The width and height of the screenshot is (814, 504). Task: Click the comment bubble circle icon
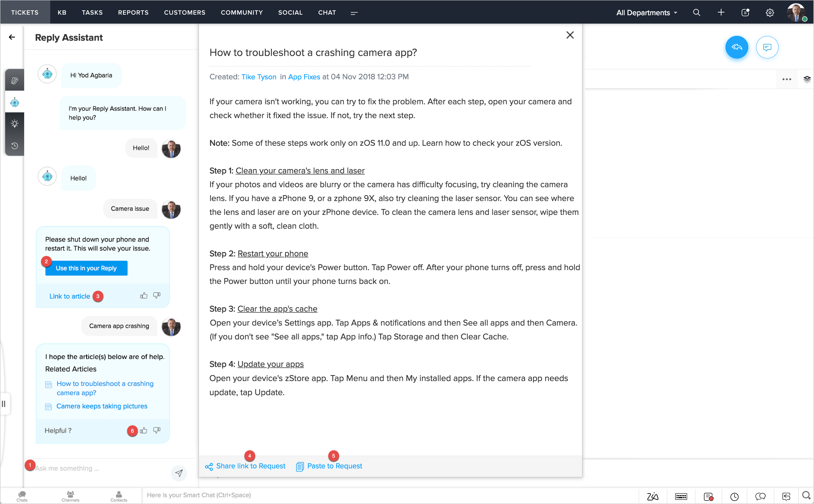tap(767, 47)
